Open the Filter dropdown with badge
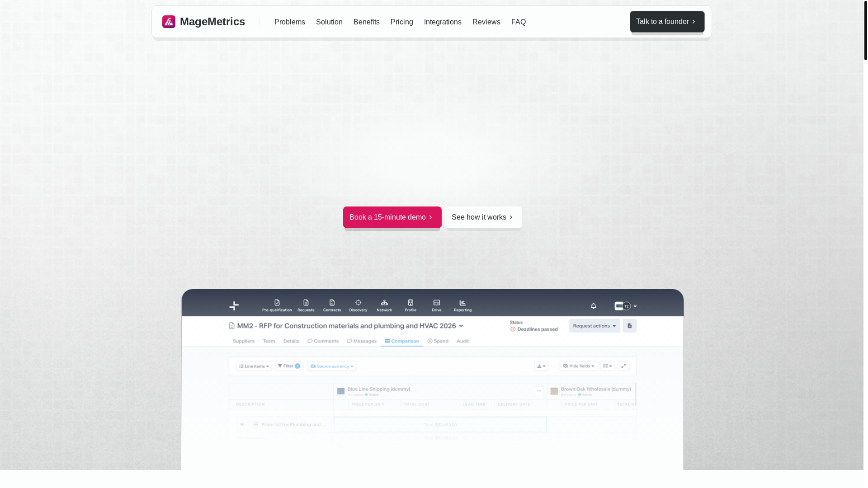 pos(289,366)
